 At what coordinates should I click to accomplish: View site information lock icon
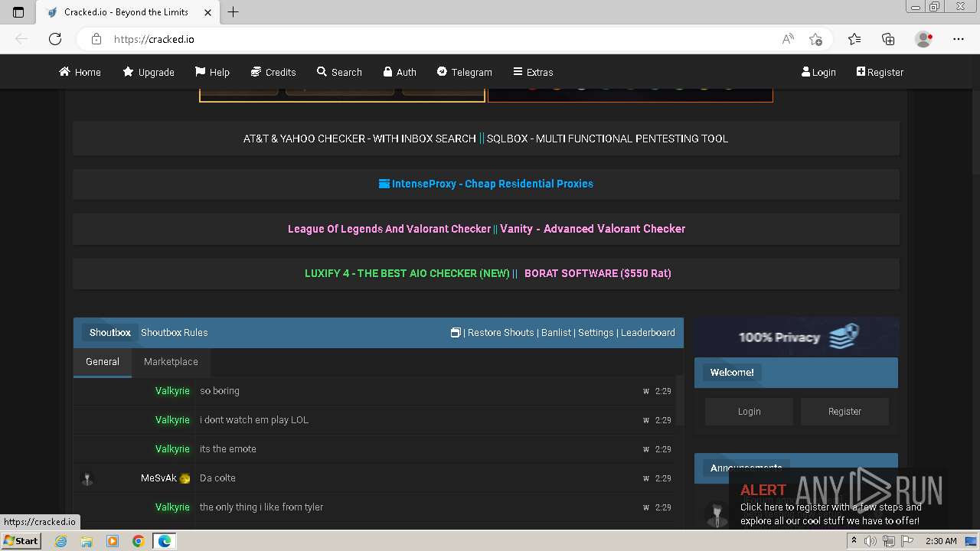[x=96, y=39]
